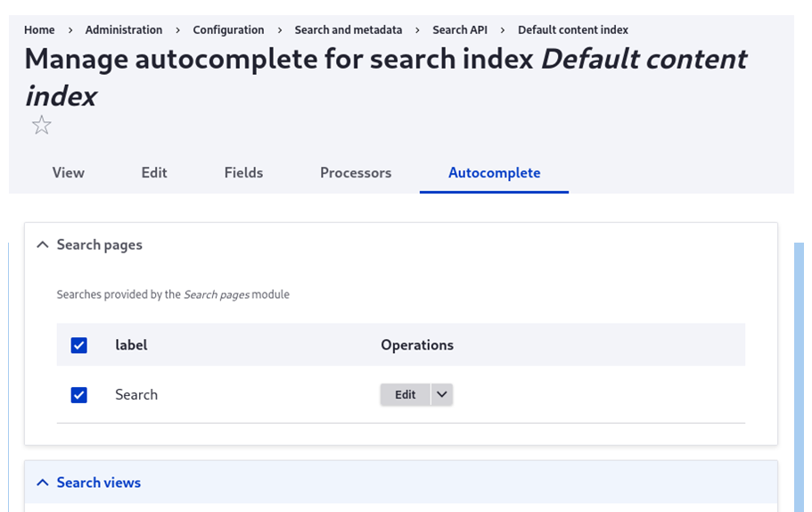Collapse the Search views section chevron
812x512 pixels.
[x=42, y=483]
